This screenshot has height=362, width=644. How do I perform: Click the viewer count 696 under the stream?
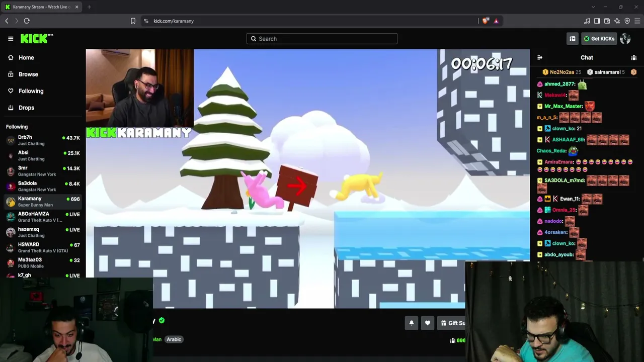tap(458, 340)
